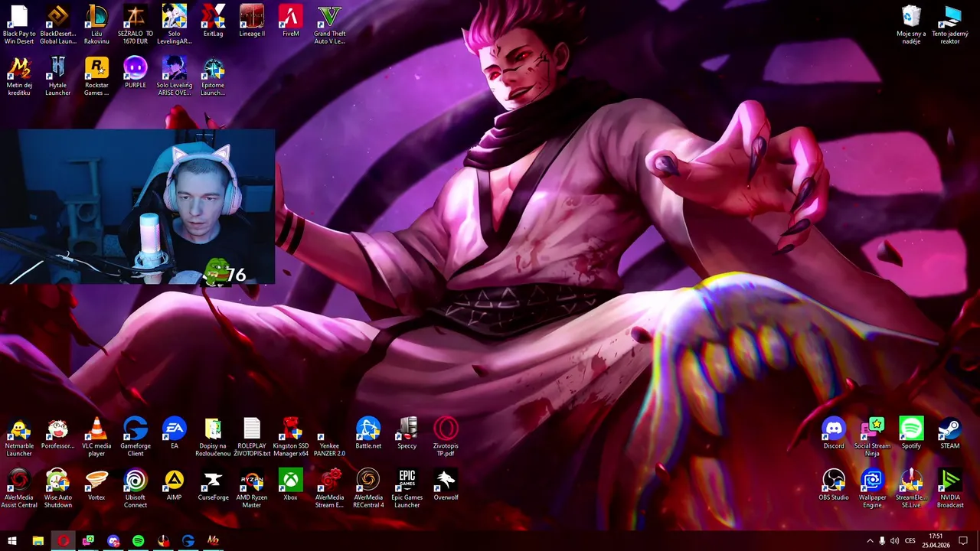Select the PURPLE desktop icon
Viewport: 980px width, 551px height.
136,73
